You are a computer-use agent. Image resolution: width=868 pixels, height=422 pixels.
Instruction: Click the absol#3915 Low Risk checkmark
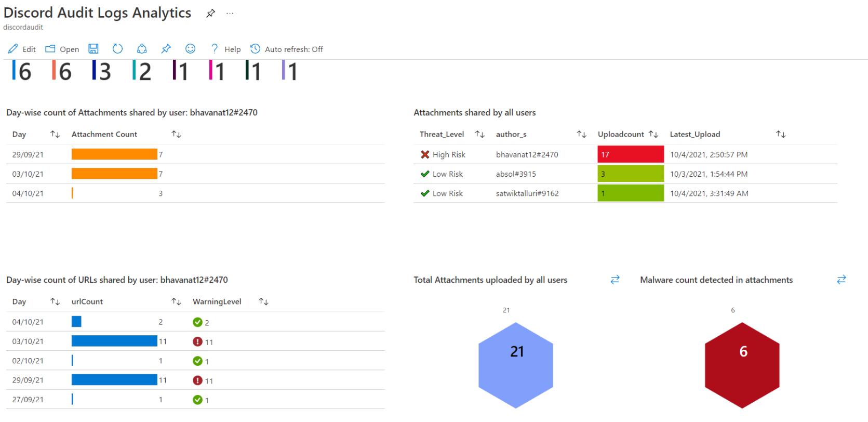pos(425,174)
